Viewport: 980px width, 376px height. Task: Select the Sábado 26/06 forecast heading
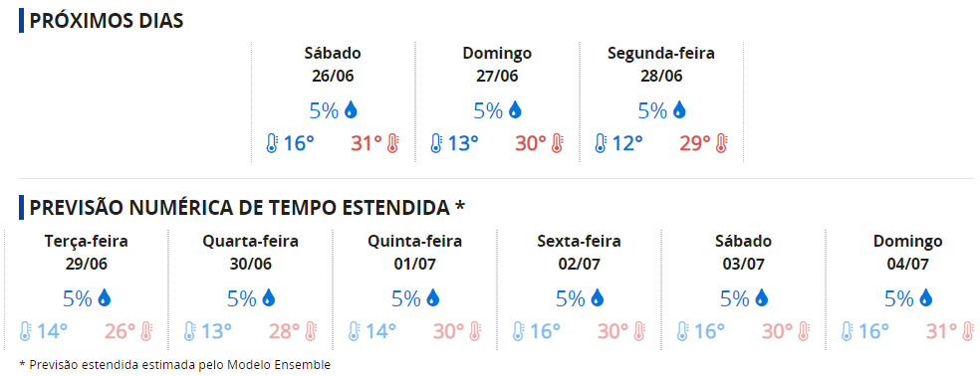[x=333, y=65]
